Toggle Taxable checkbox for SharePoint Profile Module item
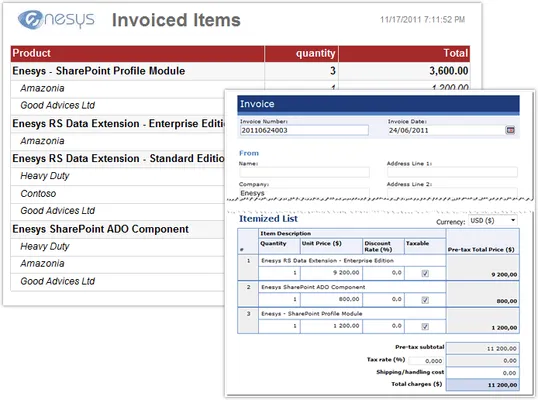Screen dimensions: 538x400 pyautogui.click(x=425, y=327)
